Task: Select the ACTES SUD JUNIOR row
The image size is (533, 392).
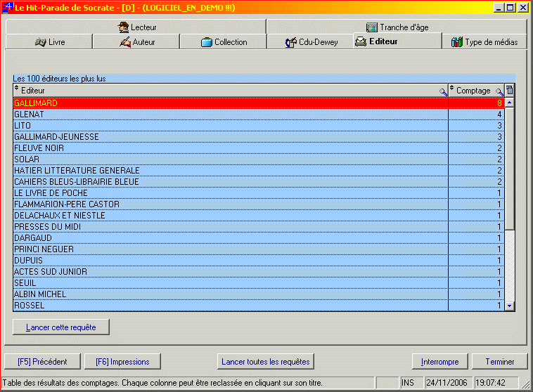Action: click(x=258, y=271)
